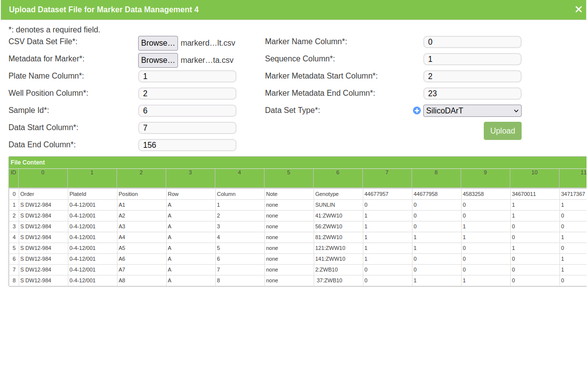Focus the Data End Column field
This screenshot has height=382, width=588.
(187, 145)
